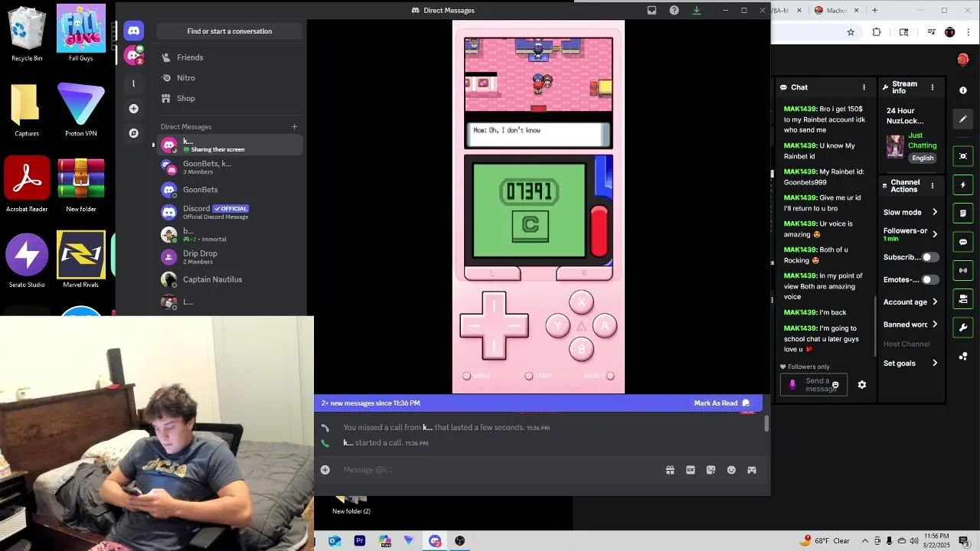Screen dimensions: 980x551
Task: Open Captain Nautilus direct message
Action: point(230,279)
